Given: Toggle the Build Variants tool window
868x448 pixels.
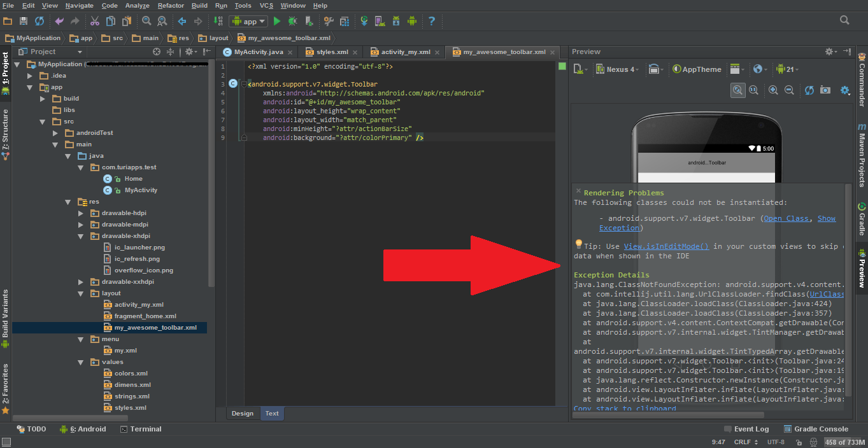Looking at the screenshot, I should [x=6, y=318].
